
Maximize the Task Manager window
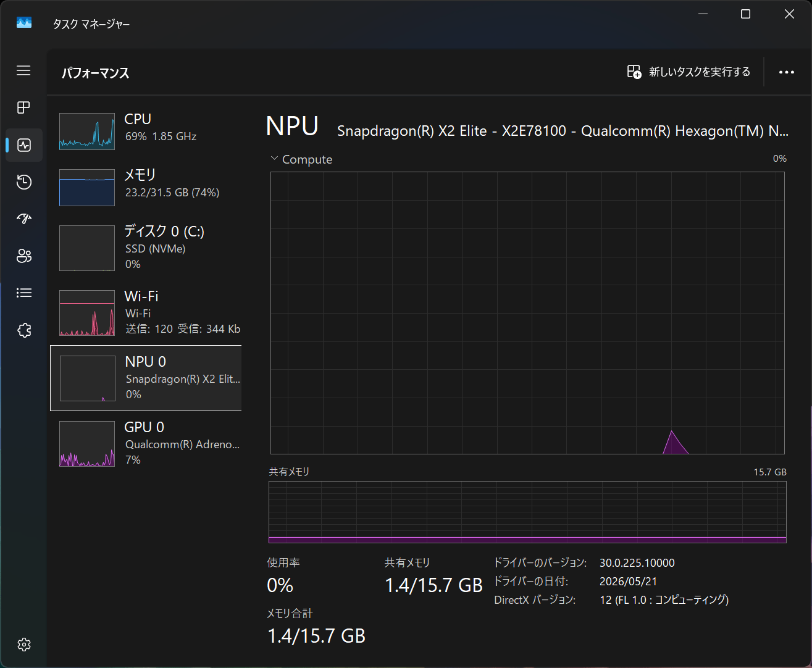[746, 14]
